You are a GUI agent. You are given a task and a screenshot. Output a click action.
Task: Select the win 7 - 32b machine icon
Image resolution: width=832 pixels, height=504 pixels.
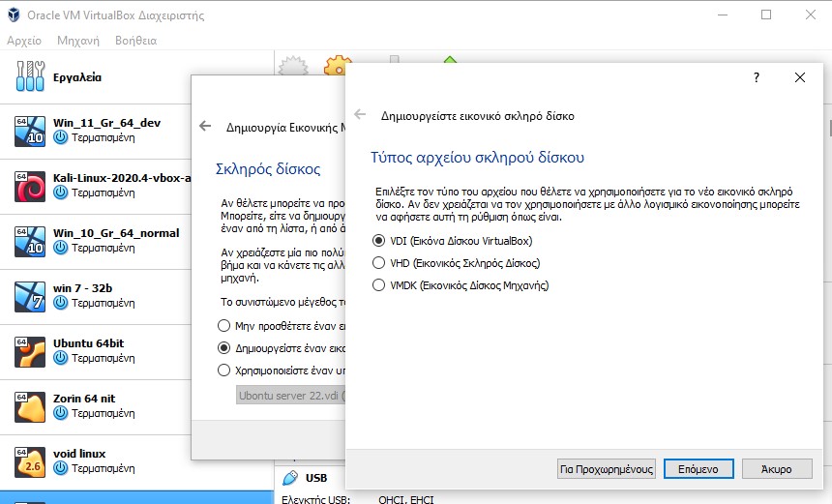[x=30, y=297]
